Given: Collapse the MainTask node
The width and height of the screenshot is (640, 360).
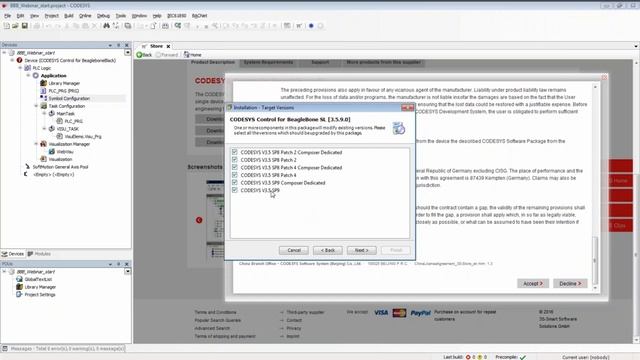Looking at the screenshot, I should tap(44, 113).
